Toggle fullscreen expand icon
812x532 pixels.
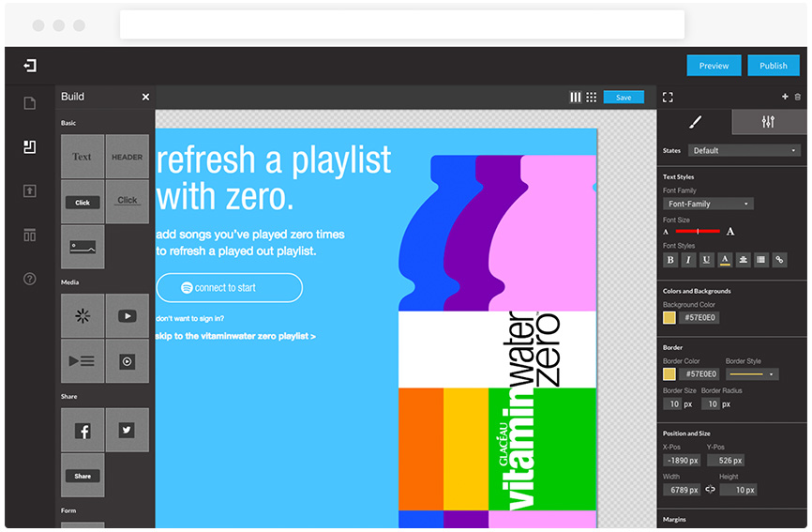click(668, 98)
